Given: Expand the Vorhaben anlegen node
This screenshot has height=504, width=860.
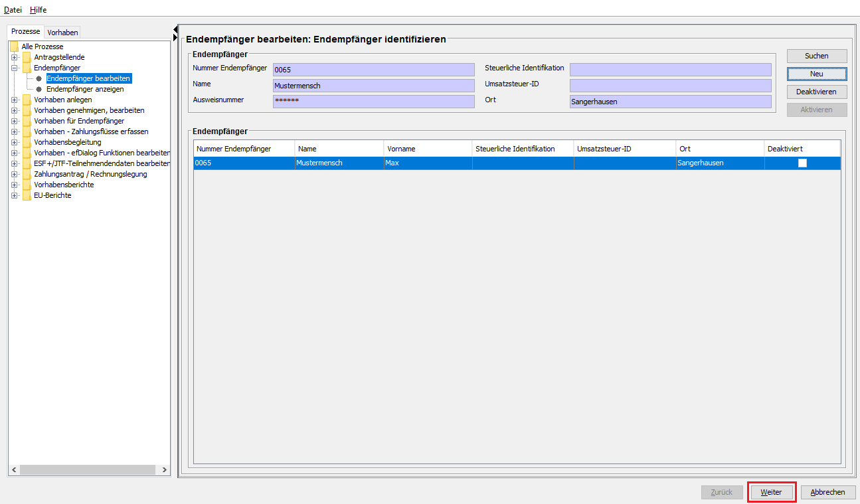Looking at the screenshot, I should point(15,100).
